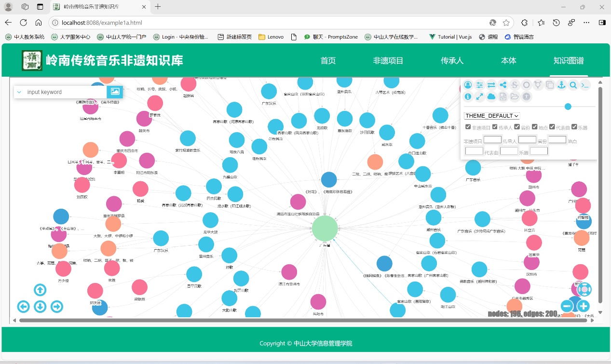Click the cloud icon in graph toolbar
Viewport: 611px width, 364px height.
coord(491,97)
